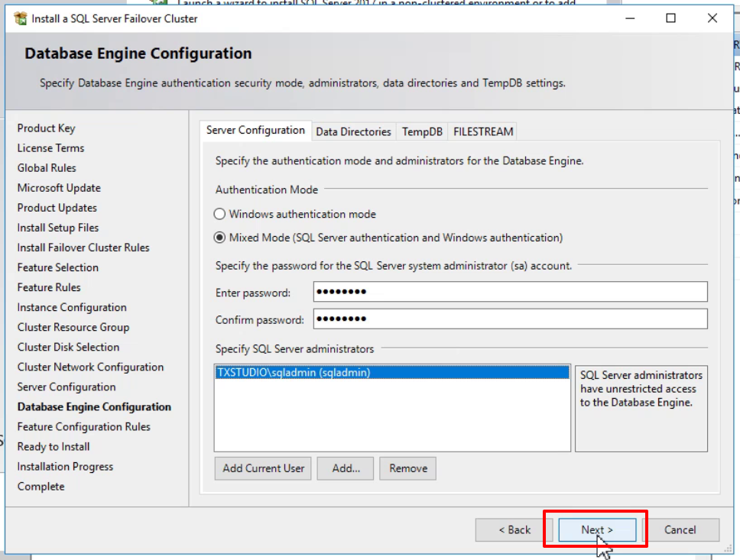Click License Terms step in sidebar
This screenshot has height=560, width=740.
50,148
